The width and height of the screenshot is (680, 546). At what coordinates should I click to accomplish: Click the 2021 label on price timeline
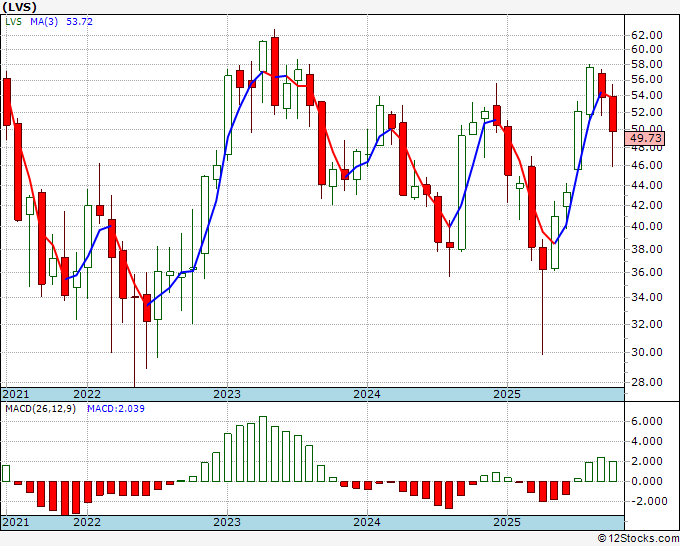point(16,394)
